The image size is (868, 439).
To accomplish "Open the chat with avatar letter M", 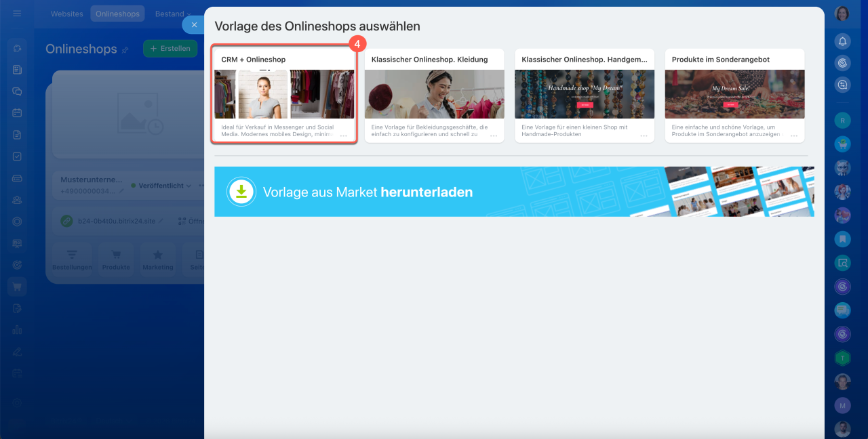I will [842, 405].
